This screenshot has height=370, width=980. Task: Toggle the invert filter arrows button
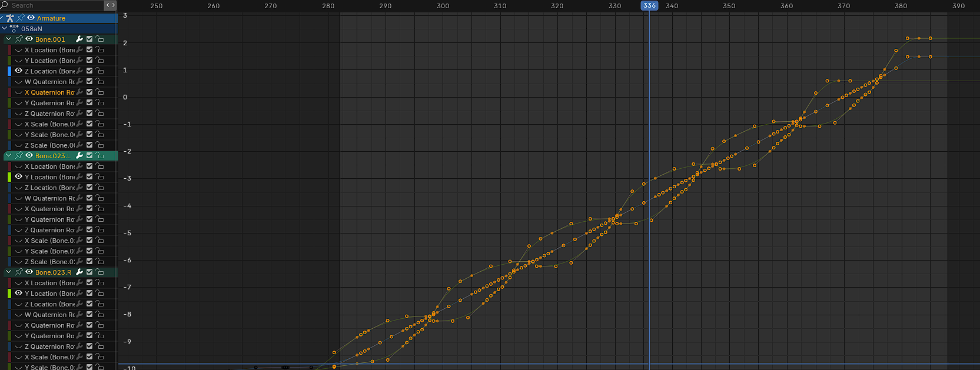pos(111,5)
